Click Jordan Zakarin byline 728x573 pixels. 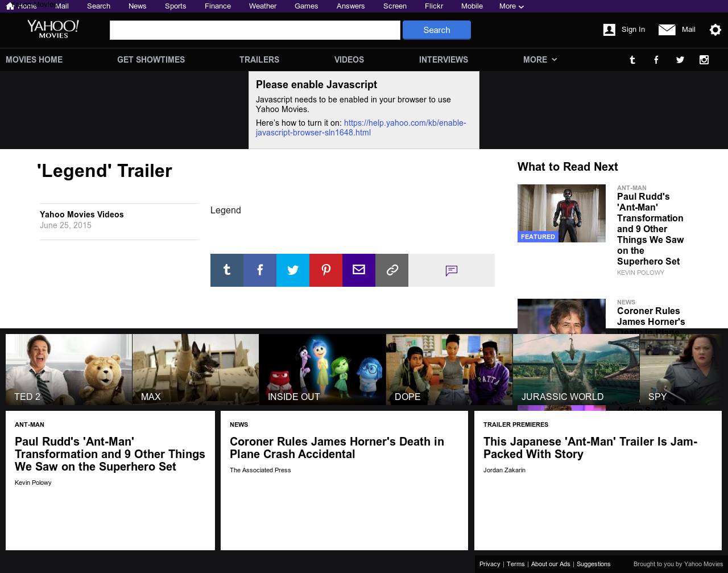(x=504, y=470)
